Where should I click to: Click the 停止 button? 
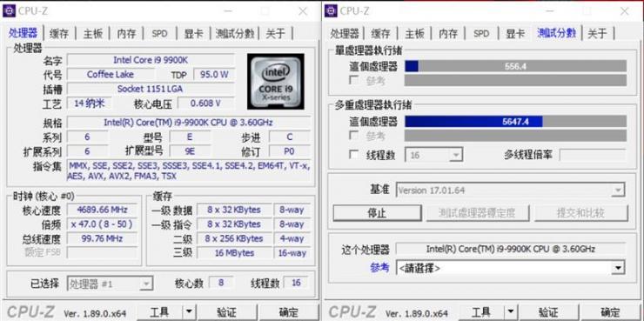coord(377,213)
